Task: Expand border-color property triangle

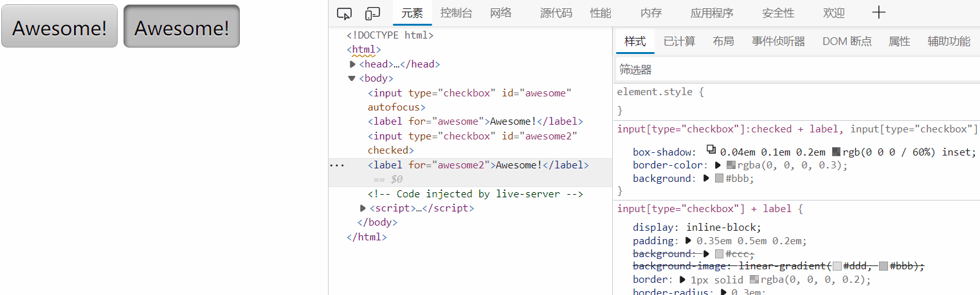Action: (x=718, y=165)
